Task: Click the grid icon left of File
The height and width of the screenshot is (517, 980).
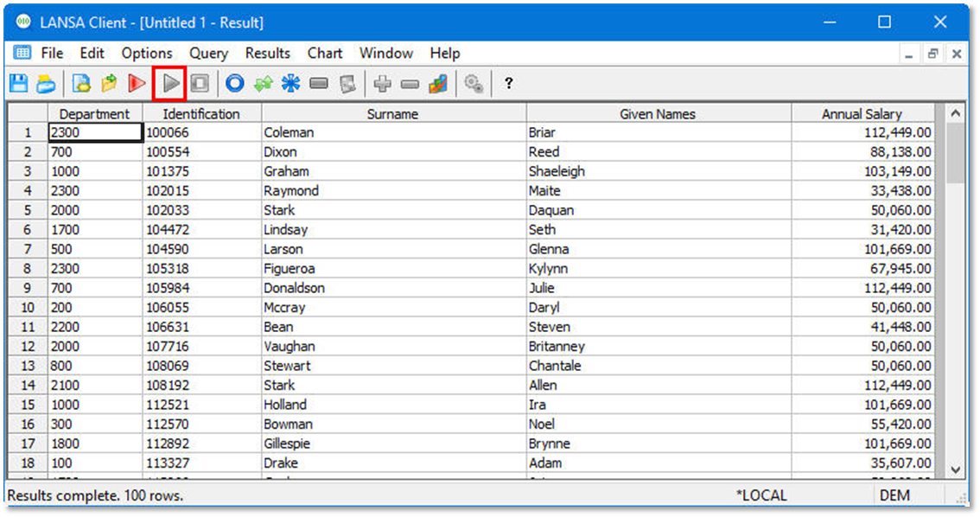Action: (x=22, y=53)
